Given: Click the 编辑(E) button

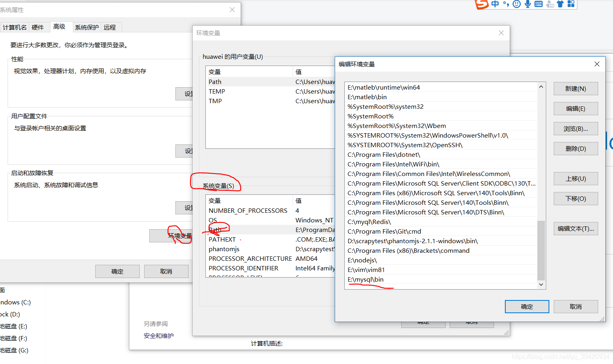Looking at the screenshot, I should [x=576, y=109].
